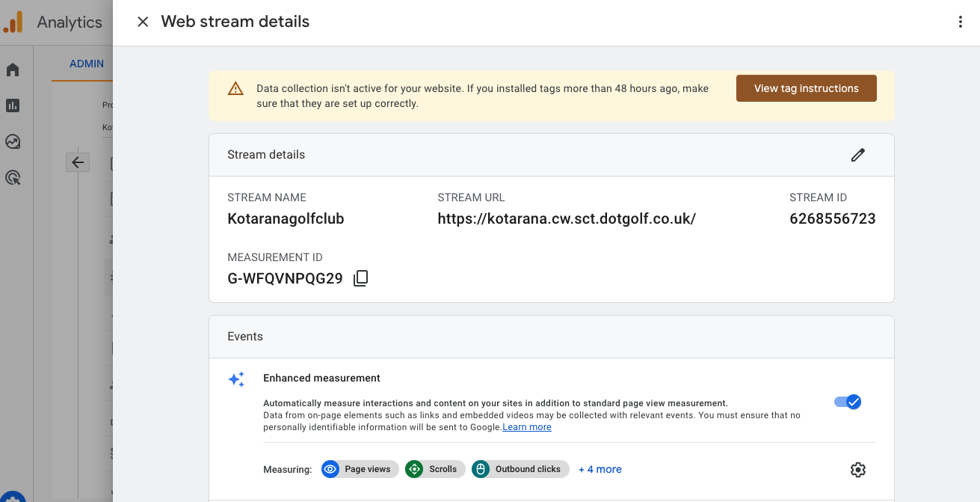The height and width of the screenshot is (502, 980).
Task: Open the three-dot more options menu
Action: (961, 22)
